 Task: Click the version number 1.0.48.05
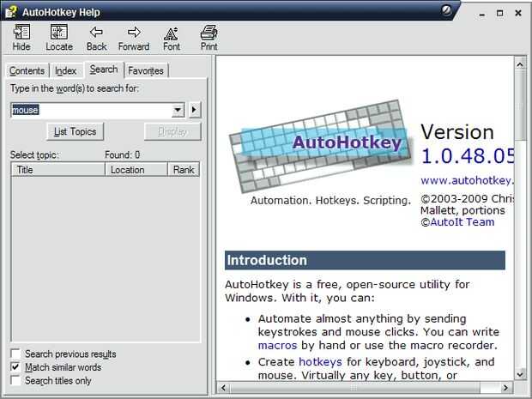pos(468,156)
